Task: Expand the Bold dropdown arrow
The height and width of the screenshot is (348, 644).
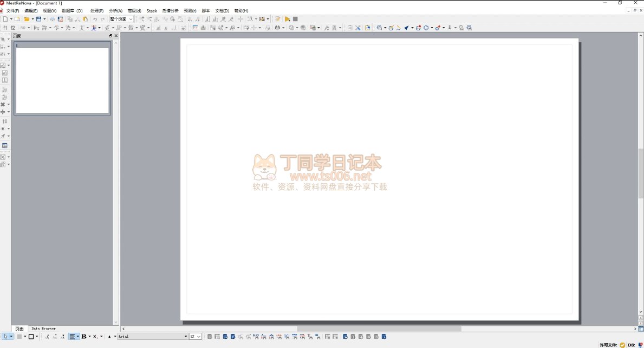Action: [x=89, y=337]
